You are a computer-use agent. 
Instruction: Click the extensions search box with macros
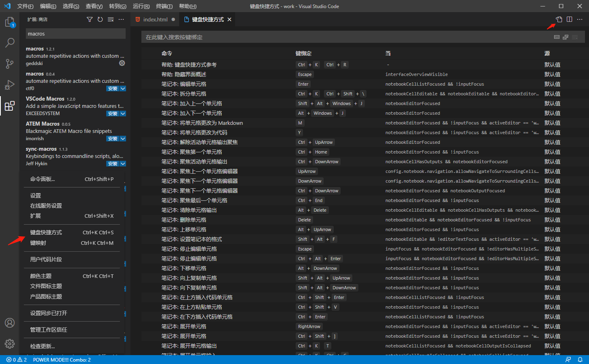pyautogui.click(x=76, y=34)
